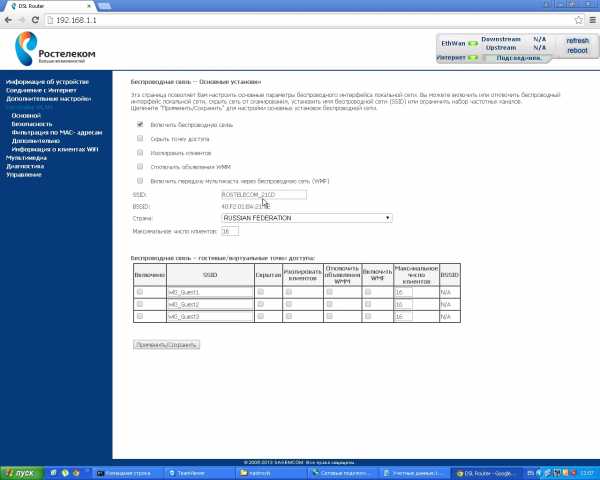600x480 pixels.
Task: Edit max clients field in Guest1 row
Action: coord(403,292)
